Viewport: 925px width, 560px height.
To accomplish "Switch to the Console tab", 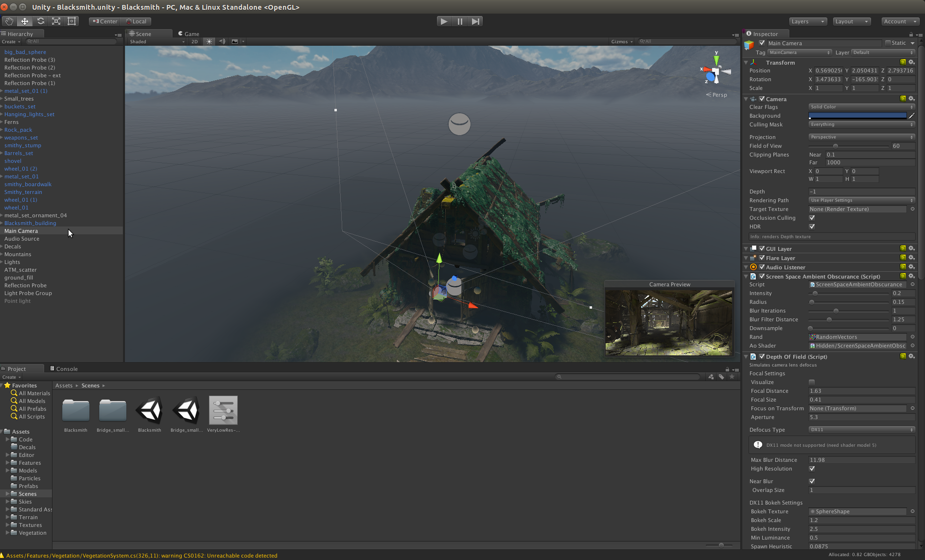I will click(67, 368).
